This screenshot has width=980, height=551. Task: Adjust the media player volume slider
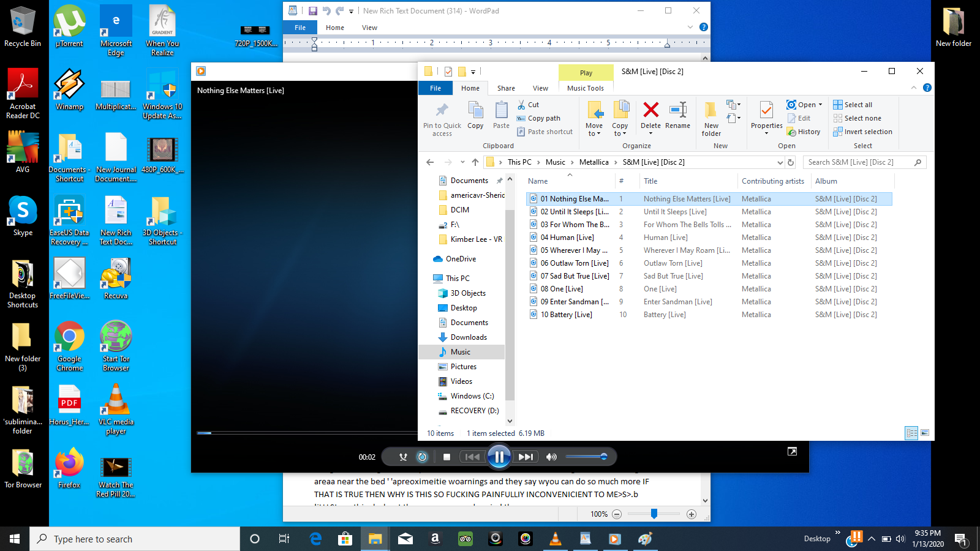586,457
